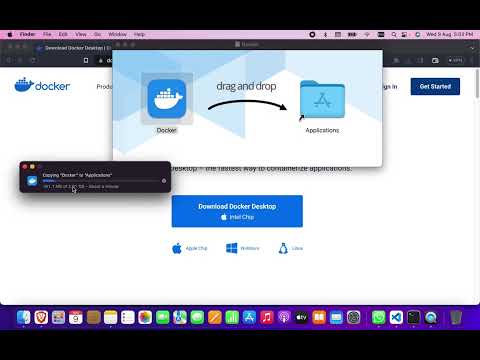The height and width of the screenshot is (360, 480).
Task: Open the Edit menu
Action: [x=63, y=34]
